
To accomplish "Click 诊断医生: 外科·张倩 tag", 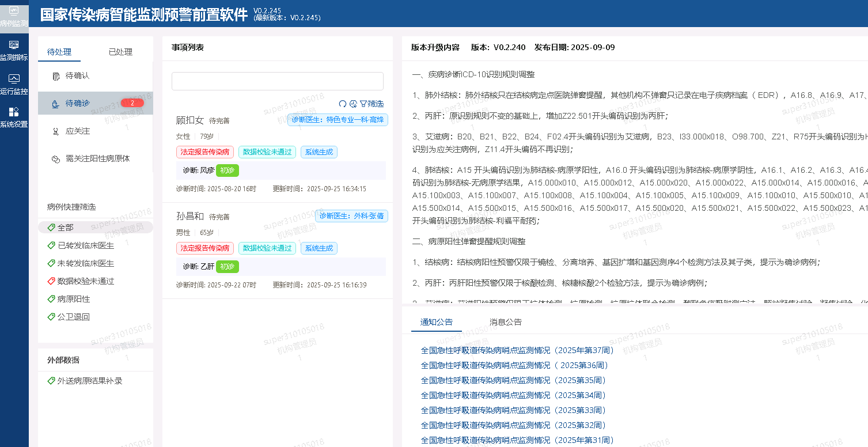I will [351, 216].
